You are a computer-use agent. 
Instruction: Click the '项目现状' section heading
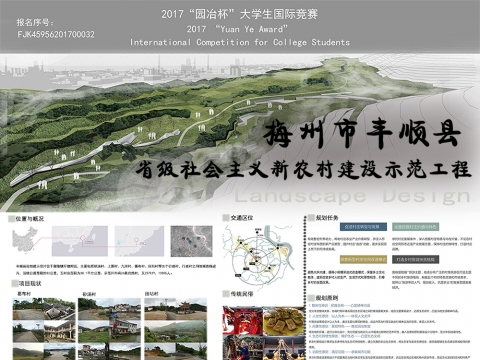[30, 284]
